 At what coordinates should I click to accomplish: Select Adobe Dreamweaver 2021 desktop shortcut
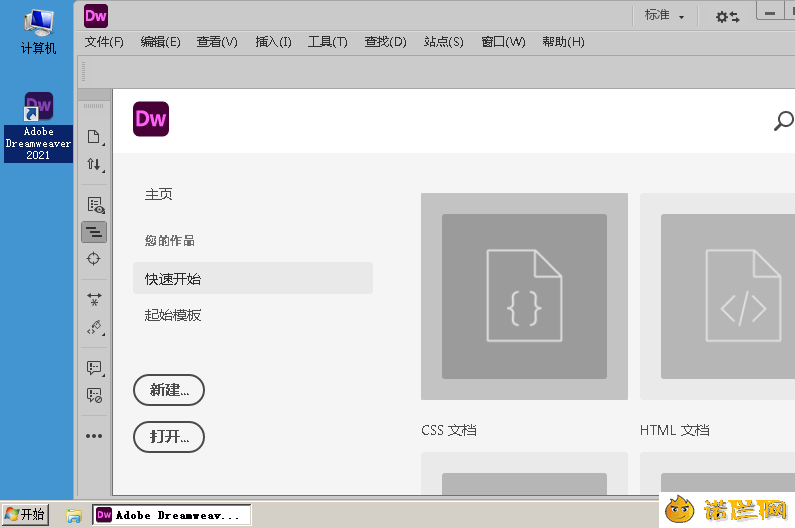38,127
